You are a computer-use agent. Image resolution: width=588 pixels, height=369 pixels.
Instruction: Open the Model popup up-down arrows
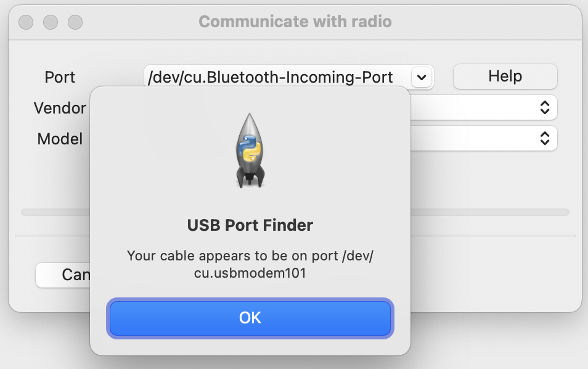pos(544,138)
